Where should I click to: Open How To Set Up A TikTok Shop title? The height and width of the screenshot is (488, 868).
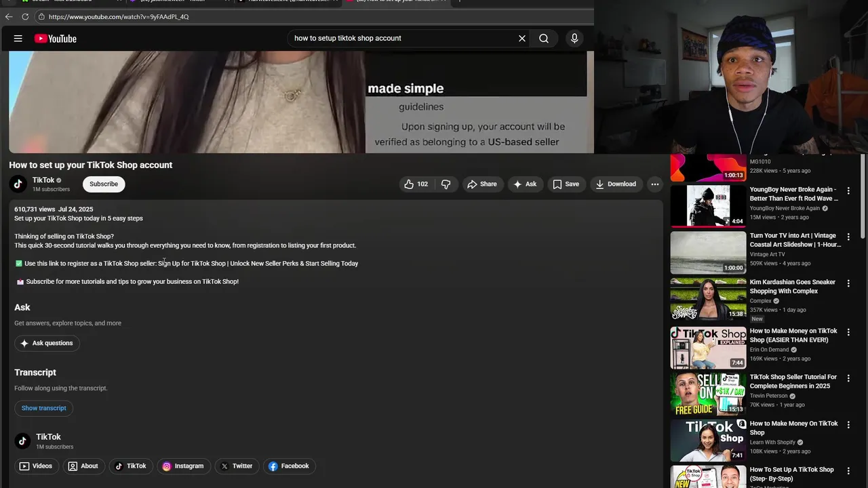pos(791,474)
